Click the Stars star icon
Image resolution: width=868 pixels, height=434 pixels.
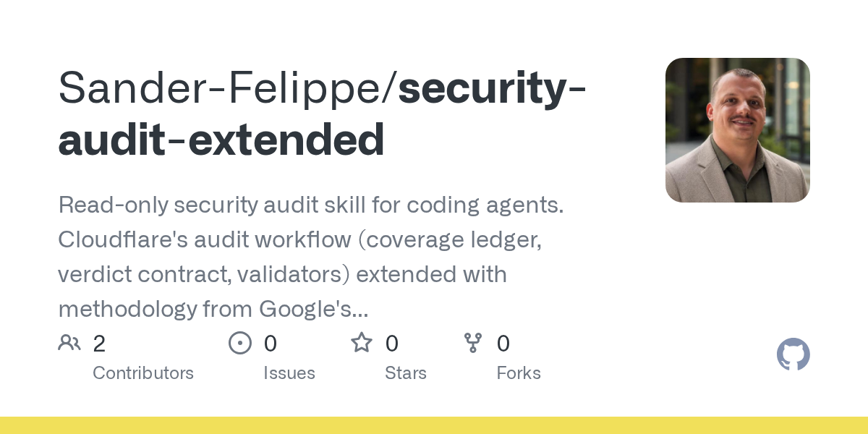click(362, 342)
